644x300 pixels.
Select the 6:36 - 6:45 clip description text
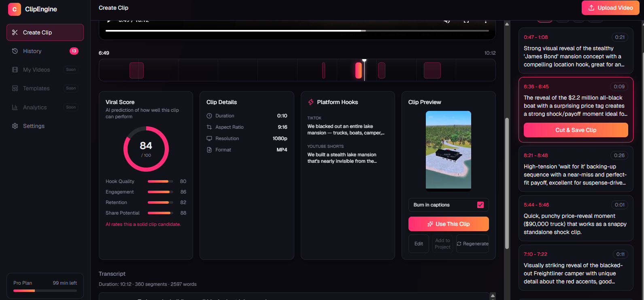click(576, 106)
